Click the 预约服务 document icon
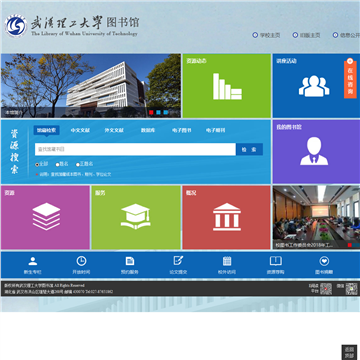 click(x=130, y=261)
